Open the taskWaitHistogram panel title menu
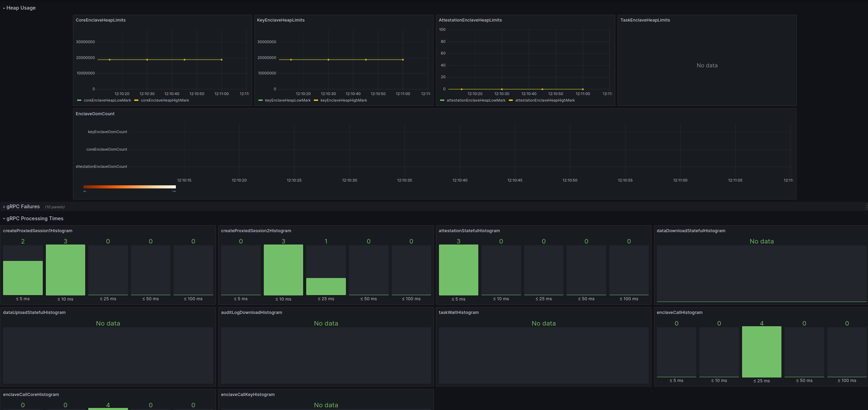Screen dimensions: 868x410 [458, 313]
